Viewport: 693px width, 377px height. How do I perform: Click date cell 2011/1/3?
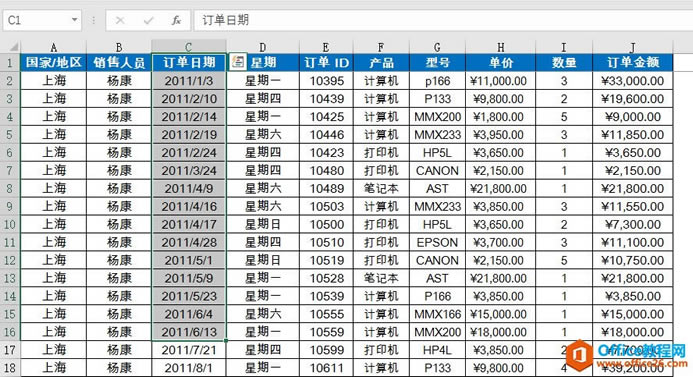[x=189, y=80]
